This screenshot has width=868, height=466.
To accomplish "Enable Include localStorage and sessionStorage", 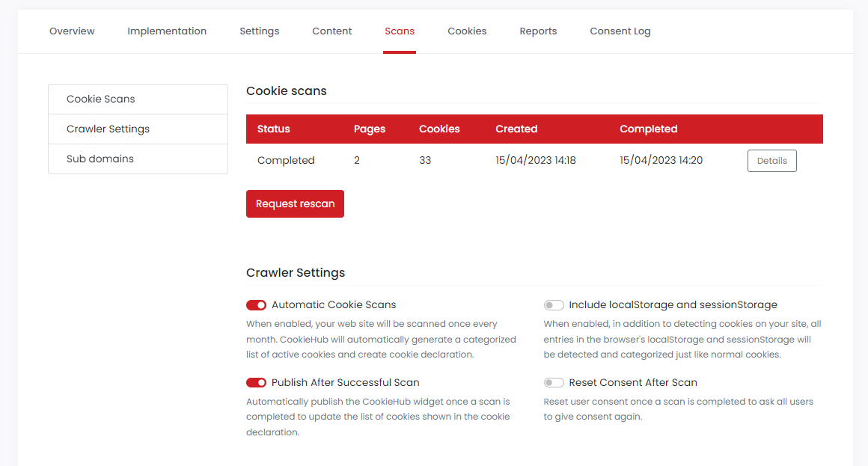I will (554, 304).
